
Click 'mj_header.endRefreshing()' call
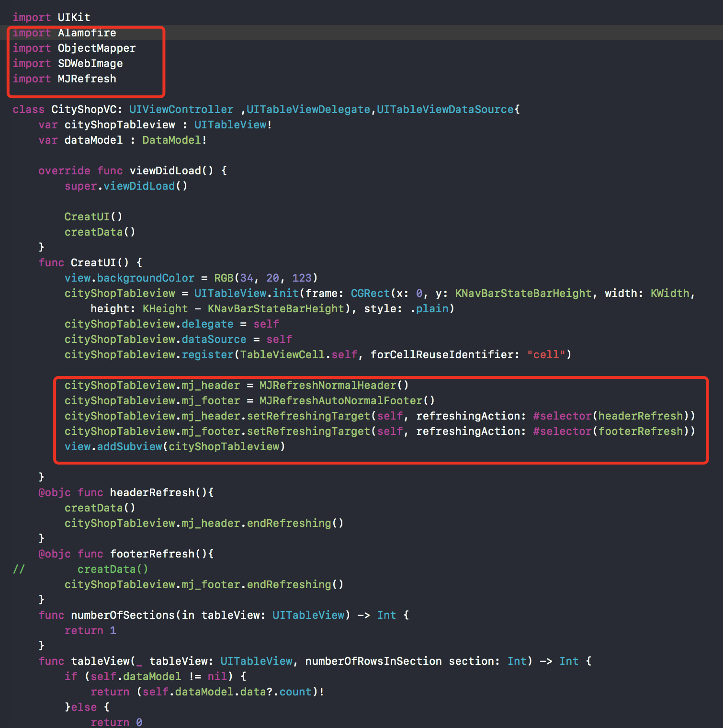[x=262, y=523]
